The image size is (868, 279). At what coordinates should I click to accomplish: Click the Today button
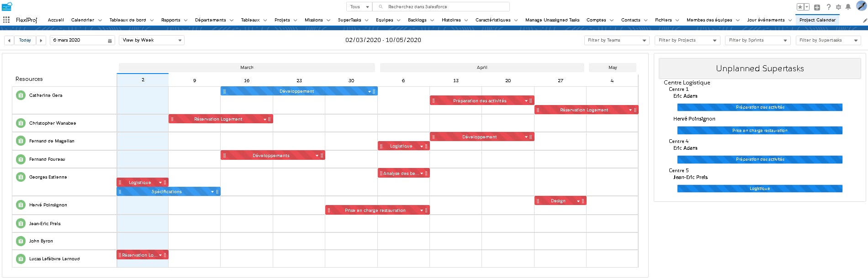point(25,40)
